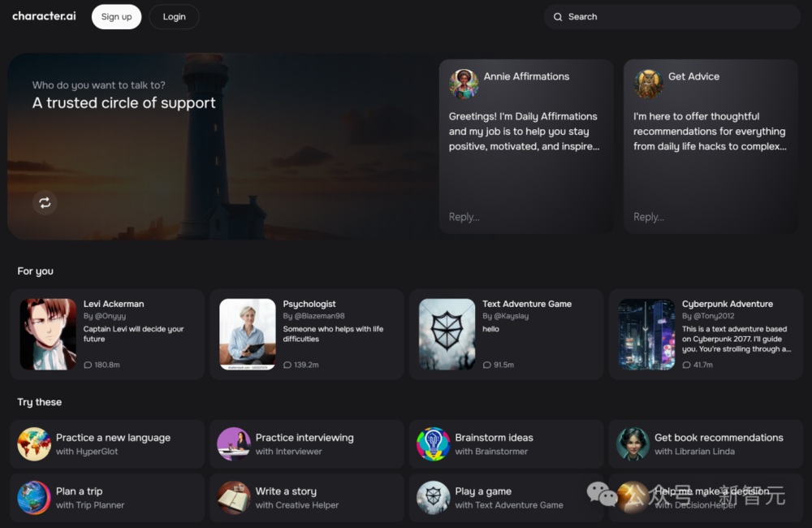812x528 pixels.
Task: Click the Trip Planner globe icon
Action: click(x=34, y=497)
